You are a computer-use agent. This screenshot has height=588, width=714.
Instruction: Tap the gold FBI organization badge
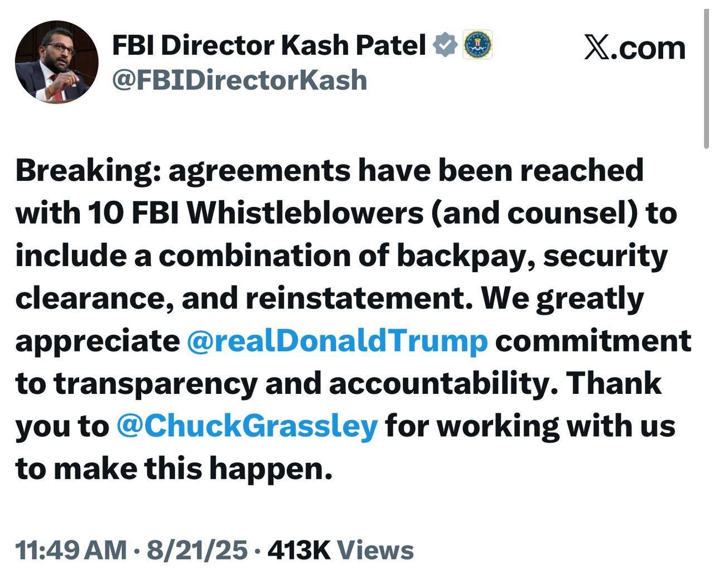coord(477,44)
